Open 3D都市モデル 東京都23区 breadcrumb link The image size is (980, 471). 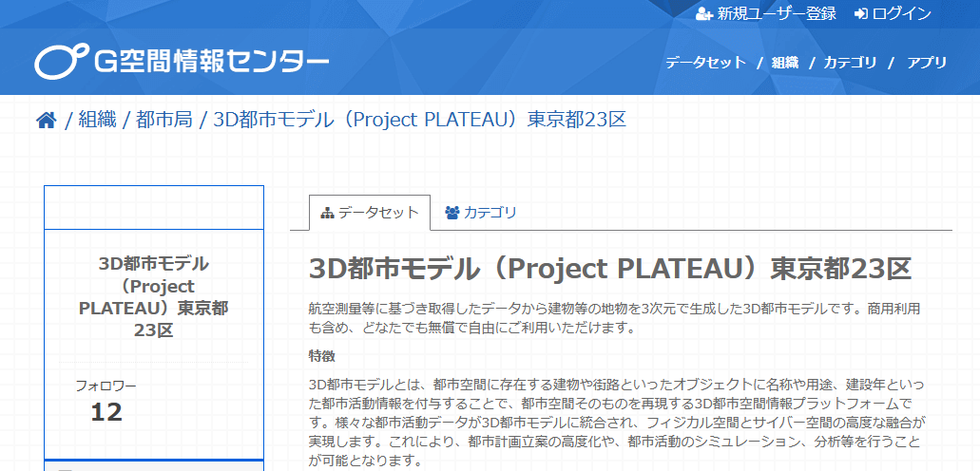click(420, 120)
